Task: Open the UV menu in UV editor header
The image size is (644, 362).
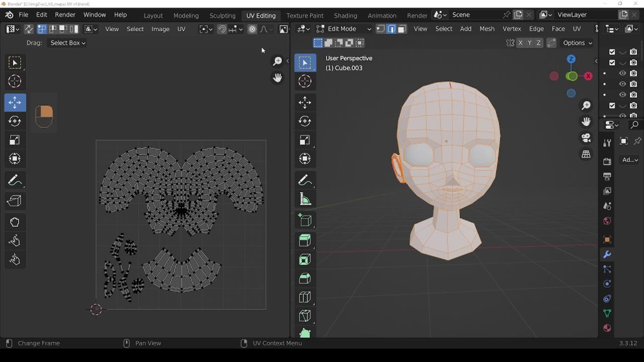Action: coord(181,29)
